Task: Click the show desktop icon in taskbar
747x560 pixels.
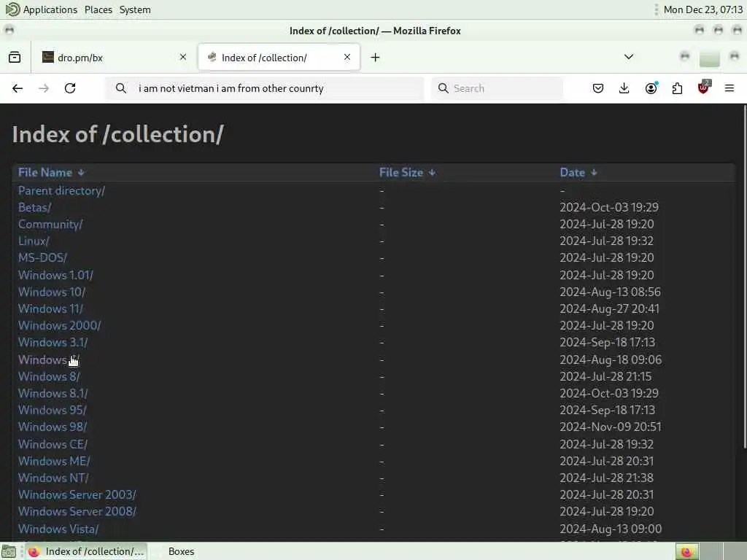Action: click(9, 552)
